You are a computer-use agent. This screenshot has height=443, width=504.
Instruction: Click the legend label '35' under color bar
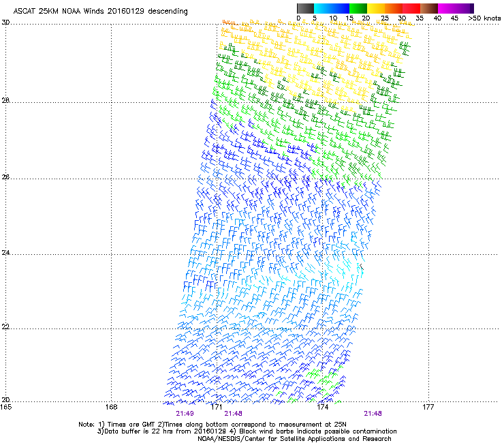[x=420, y=18]
